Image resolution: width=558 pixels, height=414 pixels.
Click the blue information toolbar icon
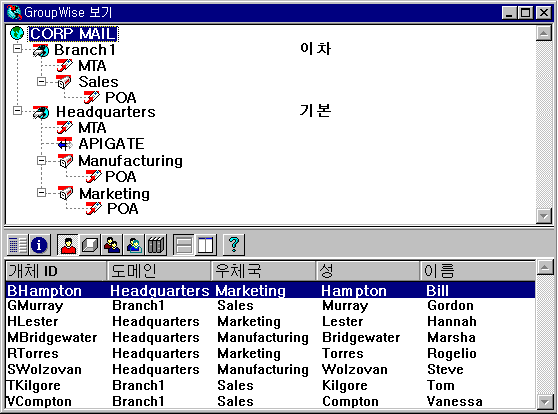point(39,245)
